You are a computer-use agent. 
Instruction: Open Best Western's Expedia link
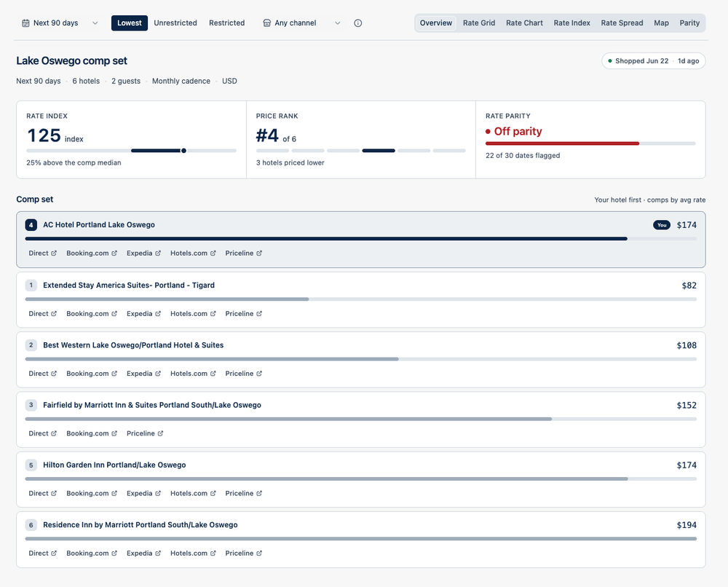(143, 374)
